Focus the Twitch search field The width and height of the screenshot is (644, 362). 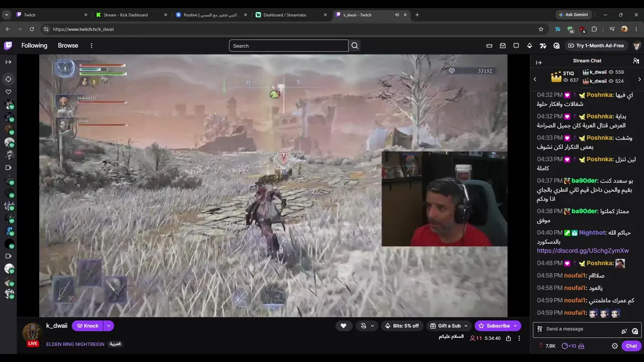[x=288, y=46]
